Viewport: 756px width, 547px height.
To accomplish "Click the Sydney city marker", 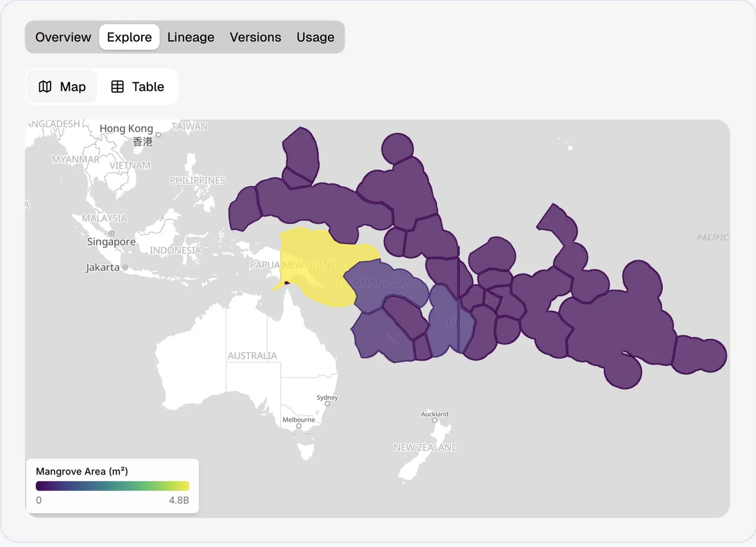I will pos(327,403).
